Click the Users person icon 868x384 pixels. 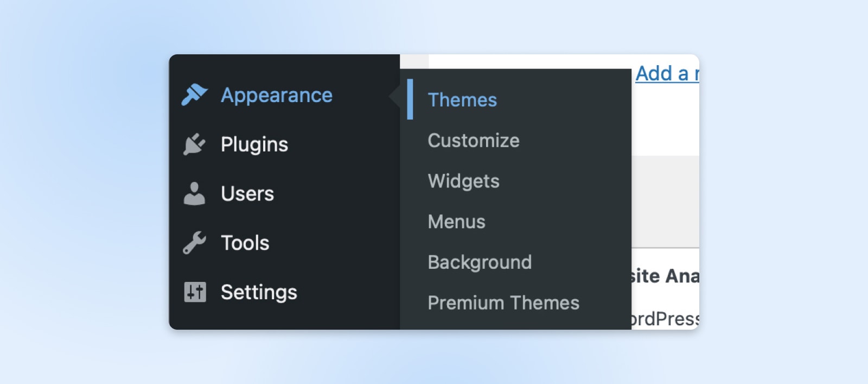[x=194, y=194]
